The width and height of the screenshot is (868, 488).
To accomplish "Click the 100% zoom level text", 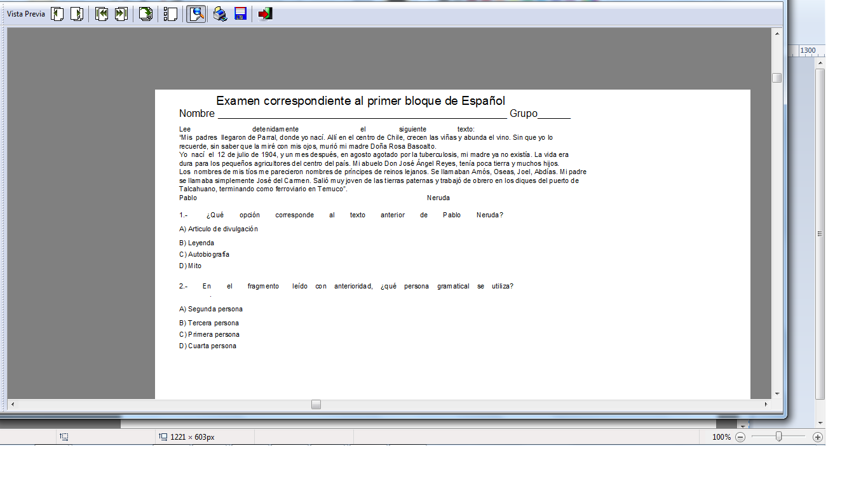I will [x=721, y=437].
